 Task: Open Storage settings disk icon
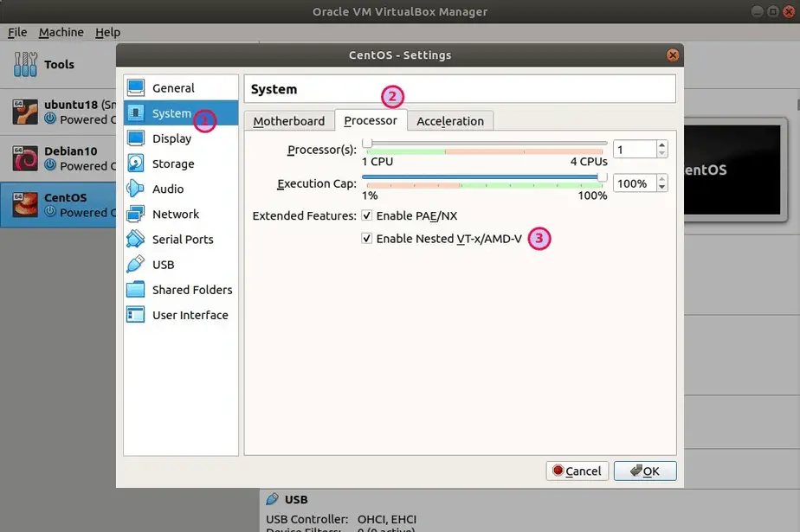[136, 163]
